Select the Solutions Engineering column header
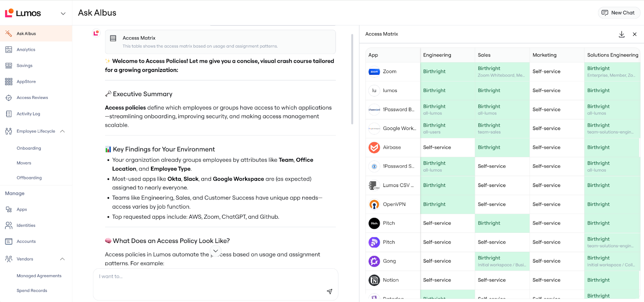Image resolution: width=644 pixels, height=302 pixels. pyautogui.click(x=613, y=55)
